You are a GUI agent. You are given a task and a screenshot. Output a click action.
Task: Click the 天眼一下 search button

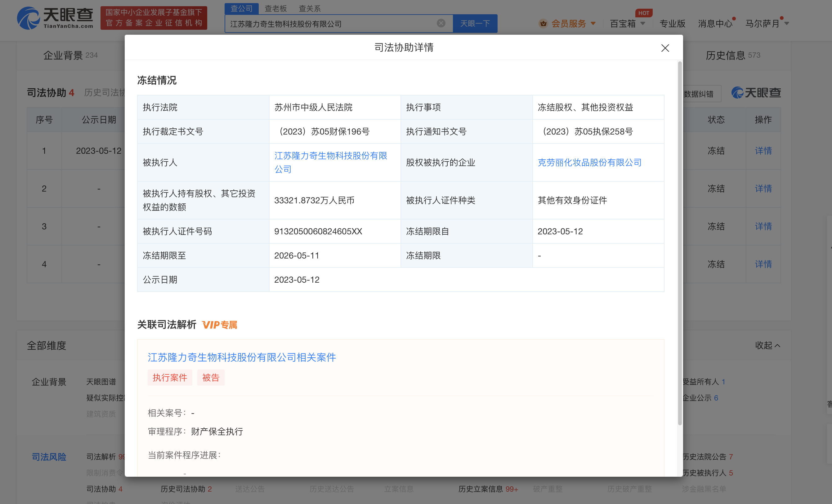475,23
